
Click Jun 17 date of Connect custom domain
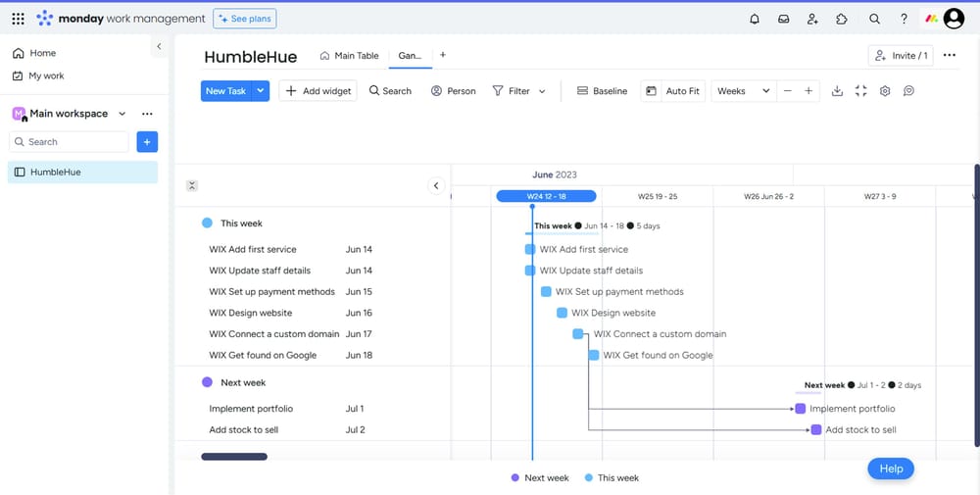[x=359, y=334]
